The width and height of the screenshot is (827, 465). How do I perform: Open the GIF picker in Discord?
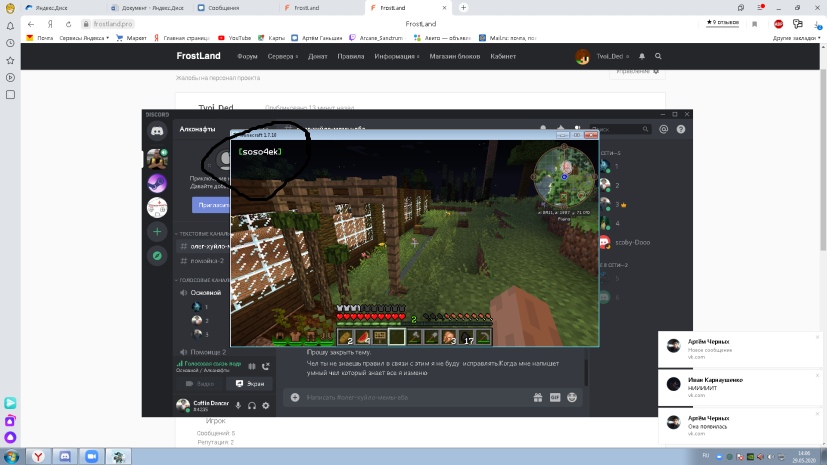click(555, 398)
